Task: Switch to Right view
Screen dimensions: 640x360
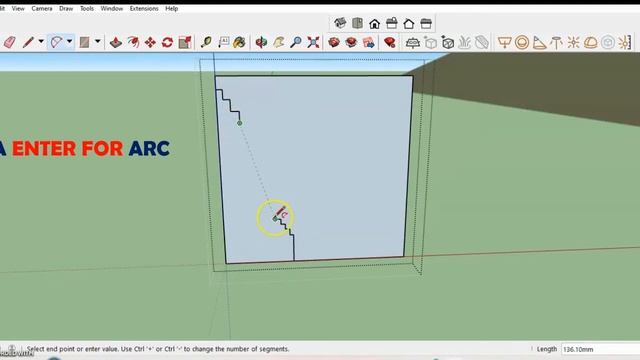Action: pos(392,23)
